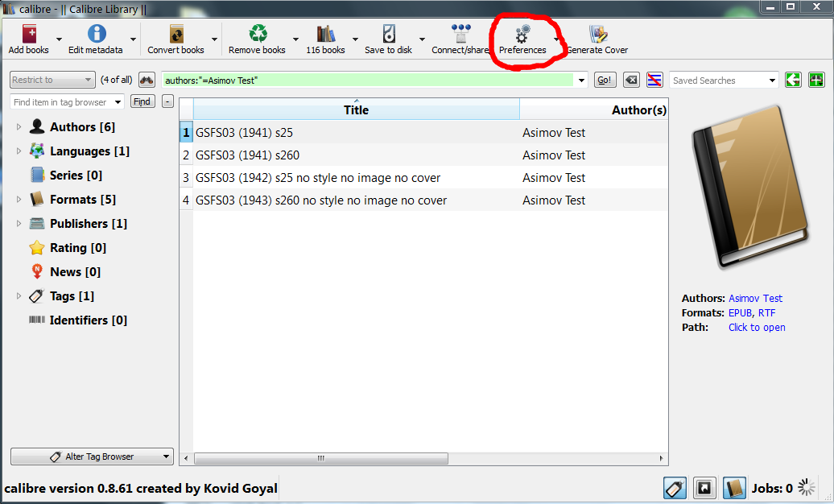Open the 116 books library icon

click(325, 34)
